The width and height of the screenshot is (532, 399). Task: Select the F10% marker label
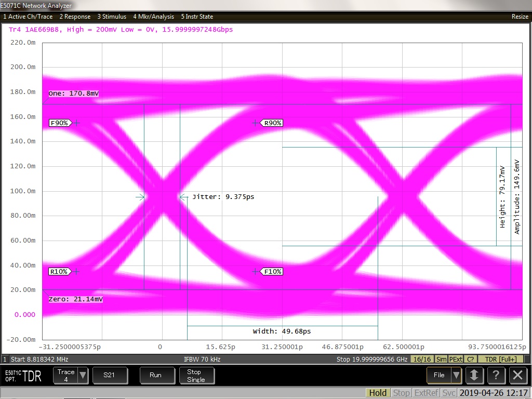pos(272,271)
